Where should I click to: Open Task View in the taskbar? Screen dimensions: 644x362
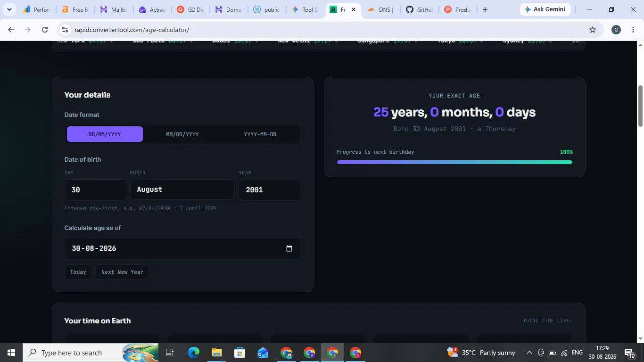pyautogui.click(x=170, y=353)
